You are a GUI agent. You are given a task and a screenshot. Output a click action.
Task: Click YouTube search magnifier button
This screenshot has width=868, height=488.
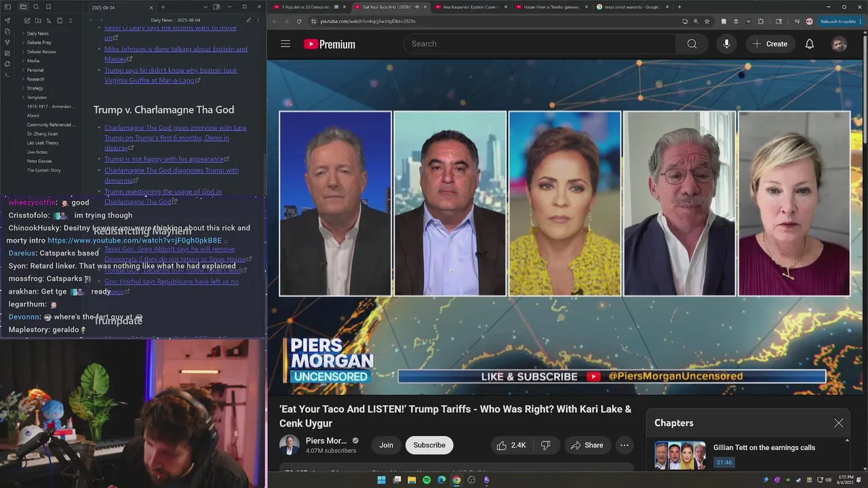(692, 44)
